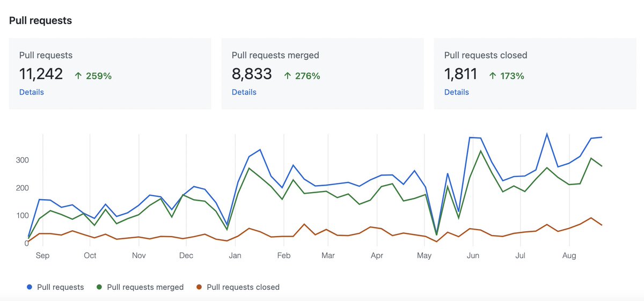This screenshot has height=301, width=644.
Task: Click the 300 value on the y-axis
Action: tap(22, 160)
